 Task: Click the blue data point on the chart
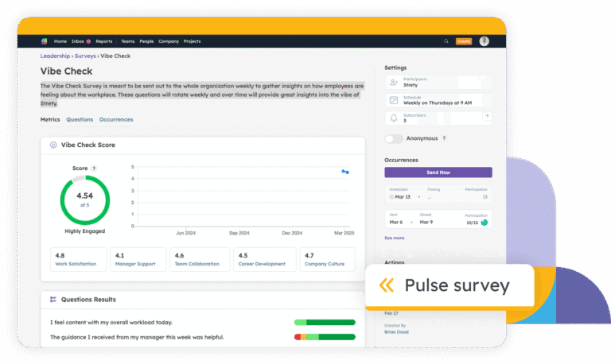[x=345, y=172]
